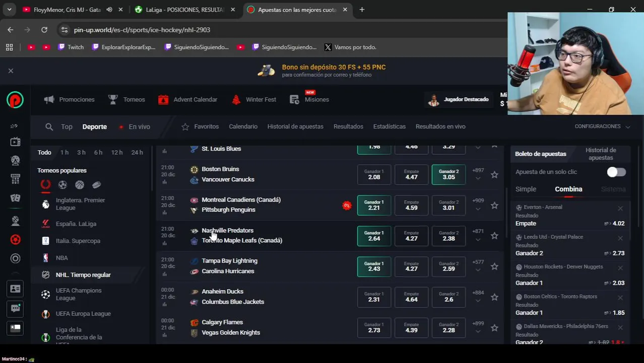Open the support chat sidebar icon
This screenshot has height=363, width=644.
(x=15, y=308)
